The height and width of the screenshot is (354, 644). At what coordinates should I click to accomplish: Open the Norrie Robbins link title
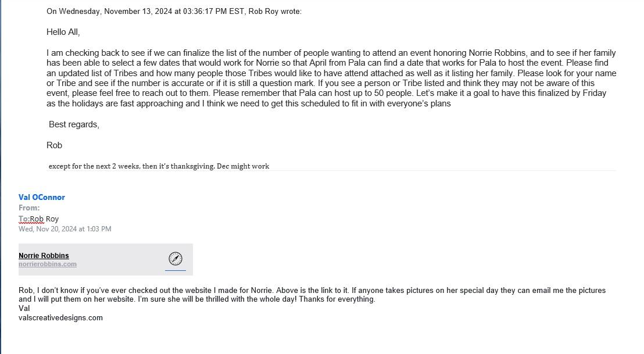pos(44,255)
